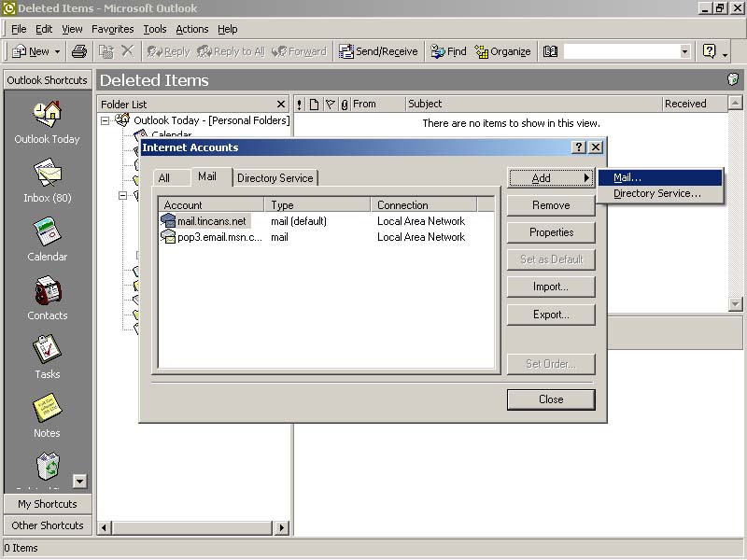The width and height of the screenshot is (747, 560).
Task: Choose Directory Service... from the Add submenu
Action: click(x=657, y=194)
